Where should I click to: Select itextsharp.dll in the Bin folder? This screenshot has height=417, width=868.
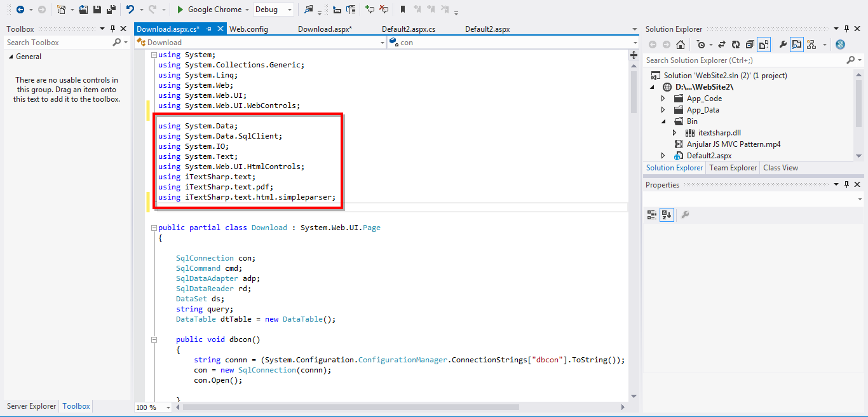coord(719,133)
